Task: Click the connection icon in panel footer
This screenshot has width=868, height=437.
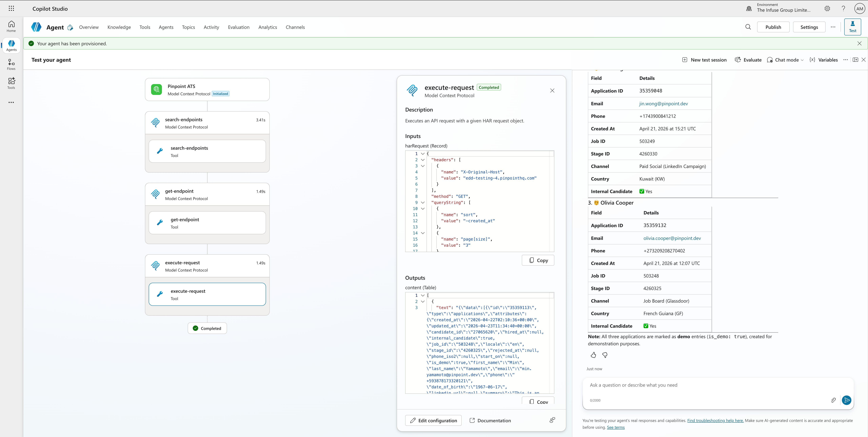Action: (x=552, y=420)
